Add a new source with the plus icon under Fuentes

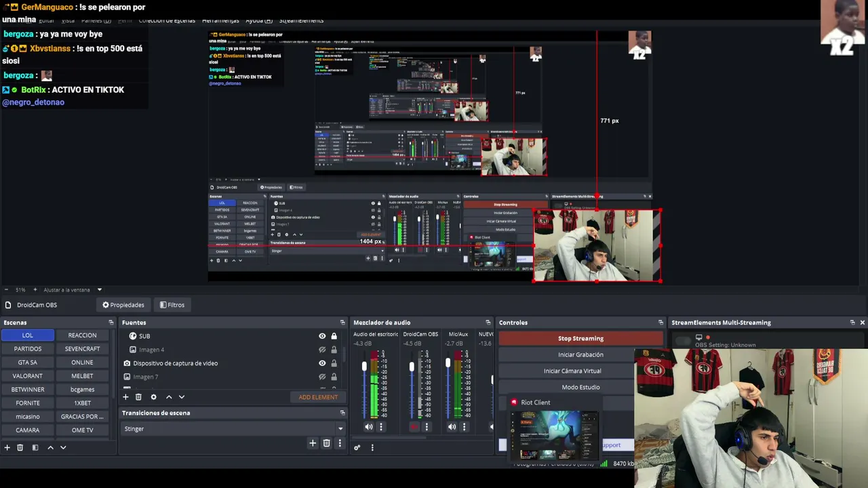point(125,397)
